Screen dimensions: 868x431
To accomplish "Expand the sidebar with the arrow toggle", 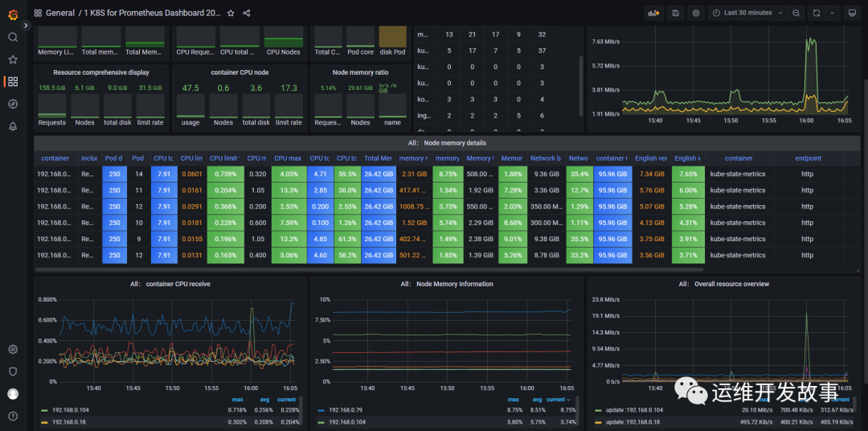I will tap(26, 26).
